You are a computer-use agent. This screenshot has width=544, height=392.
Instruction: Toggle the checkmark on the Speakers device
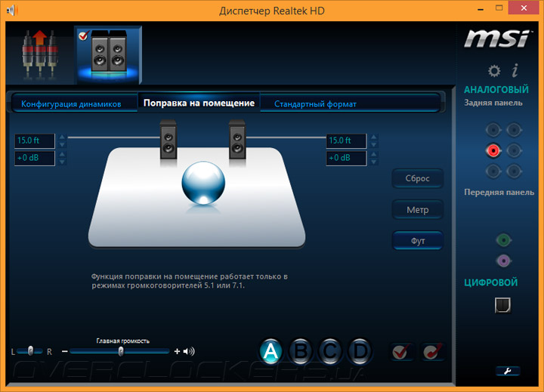83,35
